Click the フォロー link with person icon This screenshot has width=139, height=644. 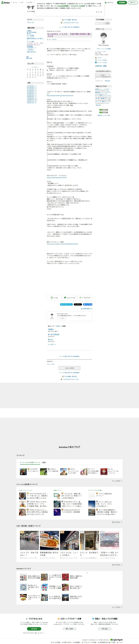(99, 58)
